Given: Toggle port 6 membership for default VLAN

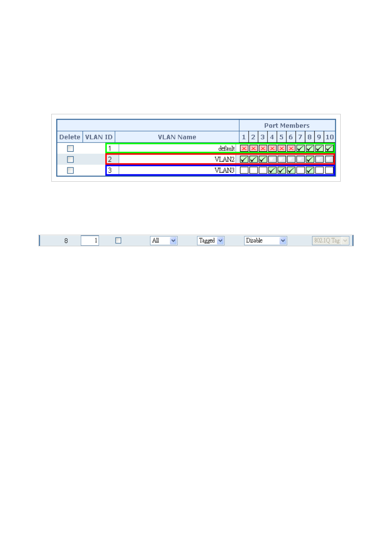Looking at the screenshot, I should click(291, 148).
